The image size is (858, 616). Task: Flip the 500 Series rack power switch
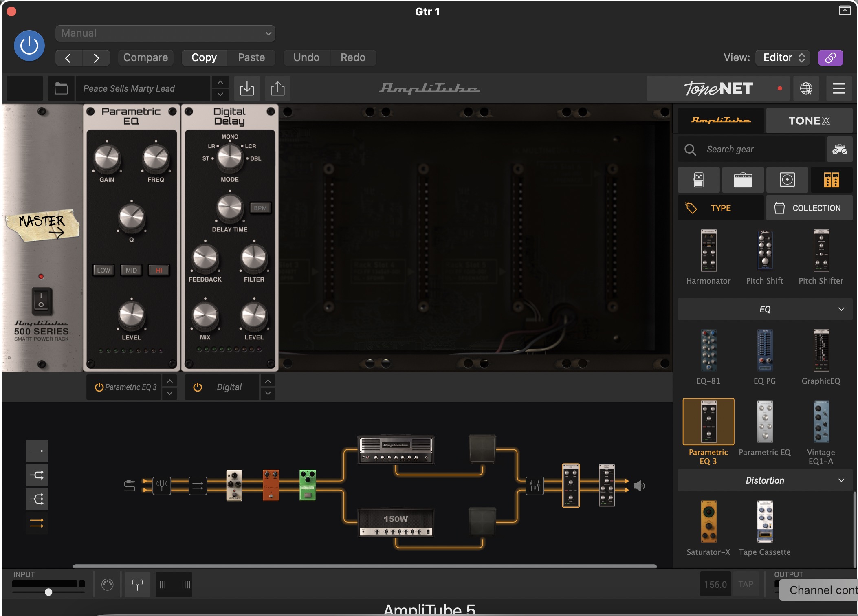[41, 301]
